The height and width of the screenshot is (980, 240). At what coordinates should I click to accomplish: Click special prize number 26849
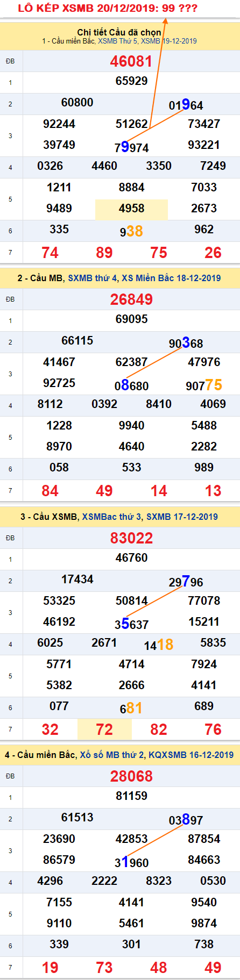[131, 299]
